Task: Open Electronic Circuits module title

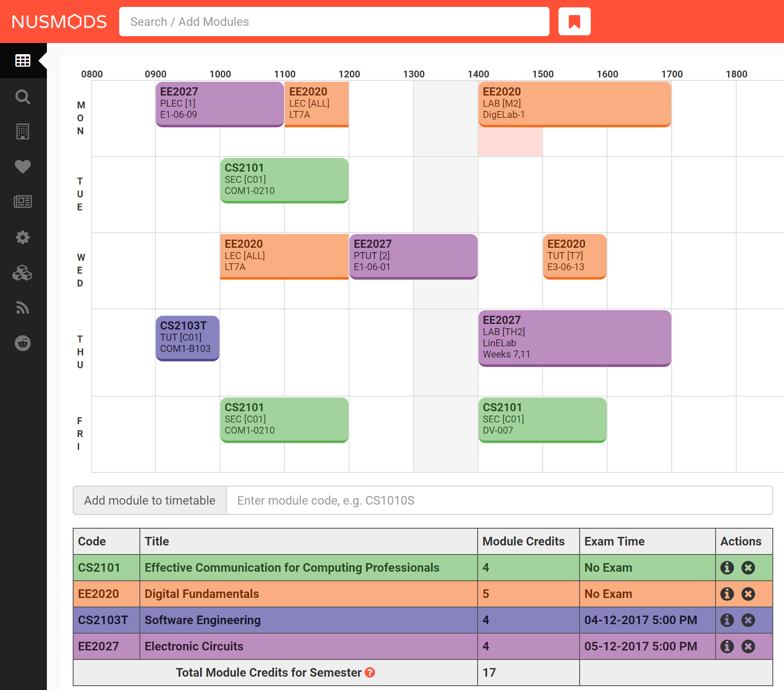Action: pos(194,647)
